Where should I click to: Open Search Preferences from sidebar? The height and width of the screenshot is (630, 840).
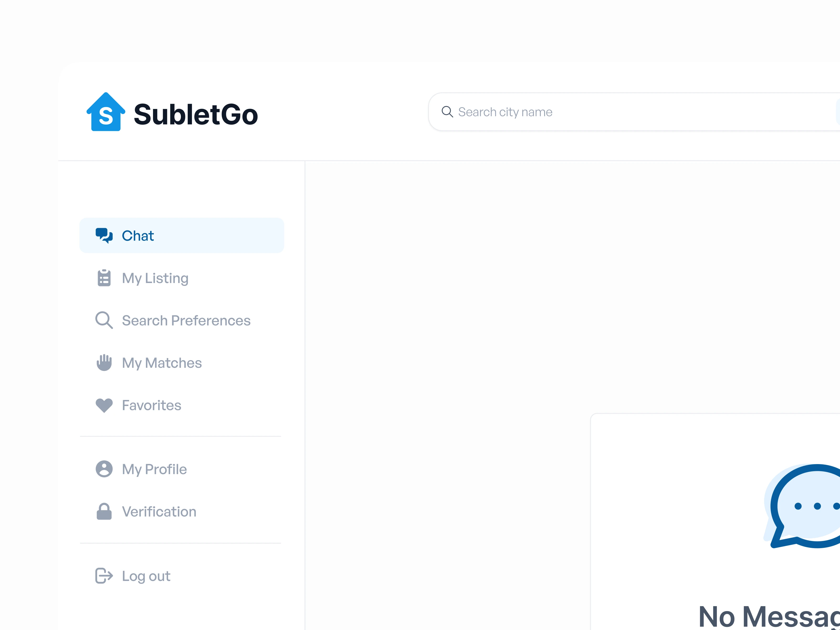coord(186,321)
